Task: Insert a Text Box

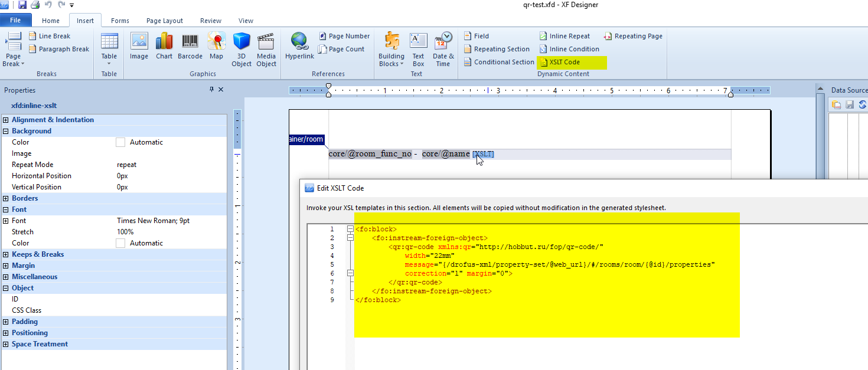Action: coord(418,50)
